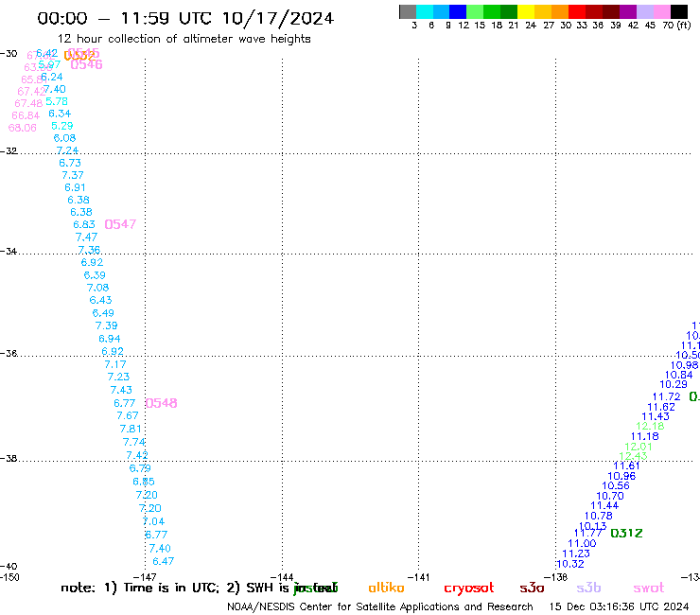Click the wave height value 7.39
The image size is (700, 615).
tap(106, 325)
